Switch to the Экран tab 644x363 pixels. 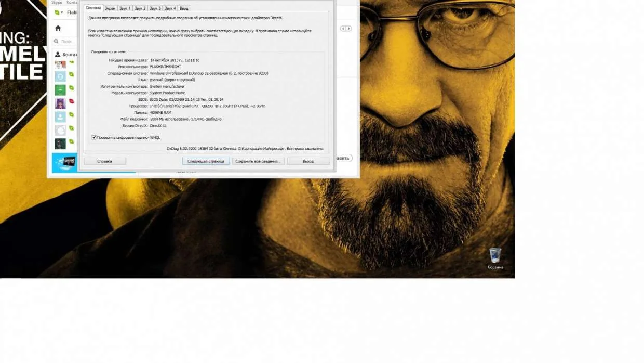tap(110, 8)
